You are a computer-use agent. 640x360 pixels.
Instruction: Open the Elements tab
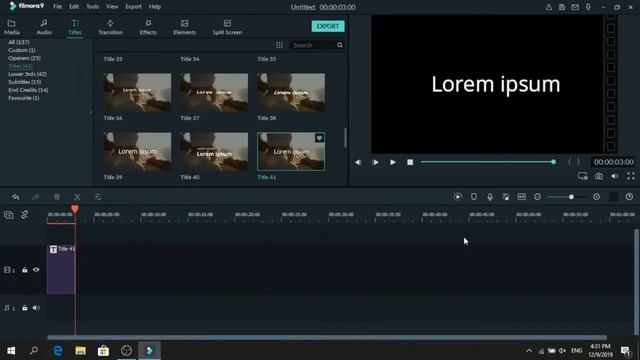[184, 27]
